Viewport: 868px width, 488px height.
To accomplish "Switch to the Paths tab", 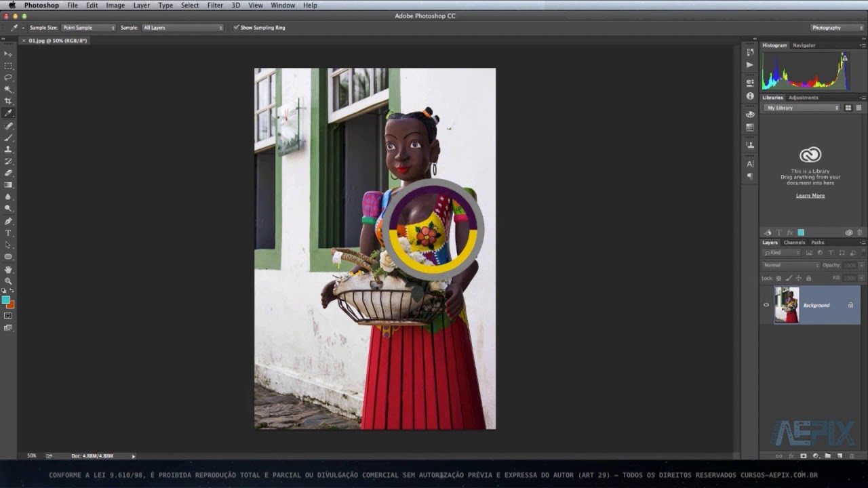I will tap(818, 242).
